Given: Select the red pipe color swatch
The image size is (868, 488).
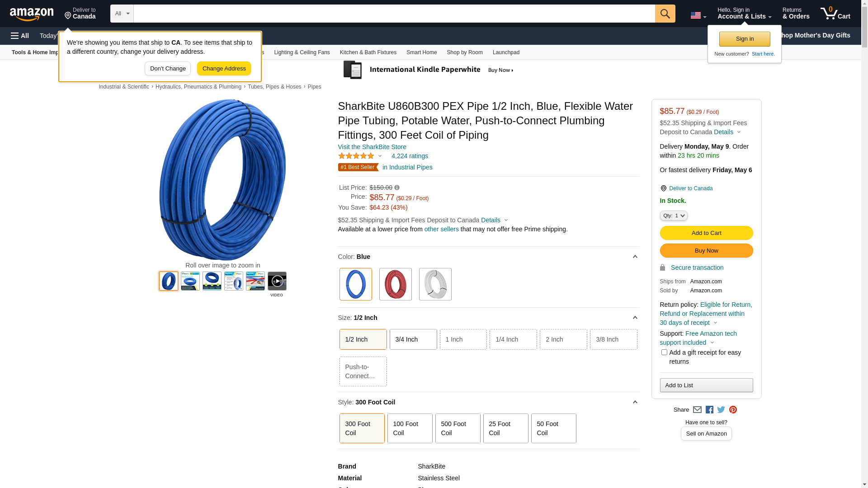Looking at the screenshot, I should [x=395, y=284].
